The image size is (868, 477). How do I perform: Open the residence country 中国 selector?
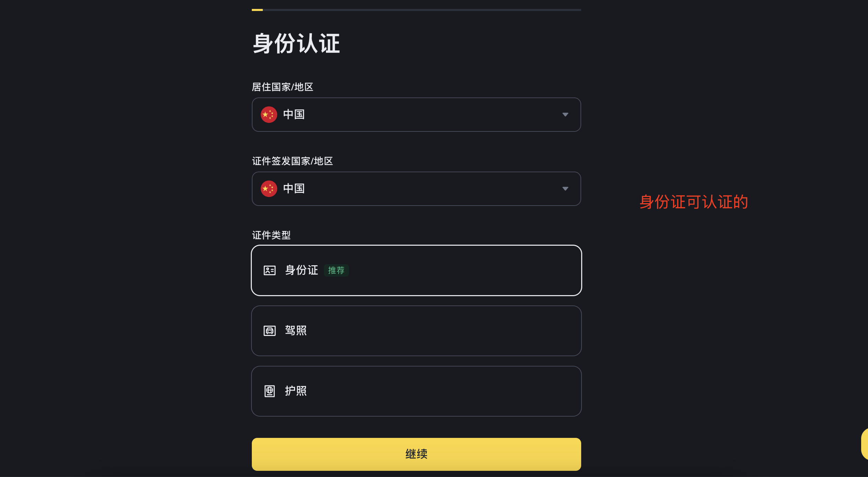[x=417, y=115]
